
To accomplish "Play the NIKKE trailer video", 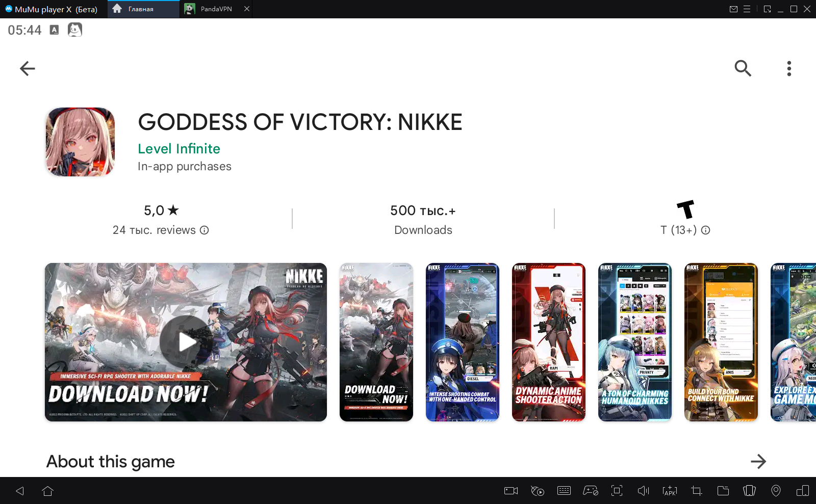I will click(186, 342).
